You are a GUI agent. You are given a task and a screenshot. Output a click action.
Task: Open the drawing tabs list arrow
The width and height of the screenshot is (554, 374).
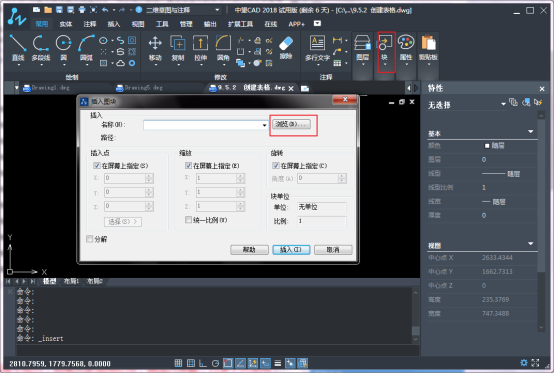(17, 88)
